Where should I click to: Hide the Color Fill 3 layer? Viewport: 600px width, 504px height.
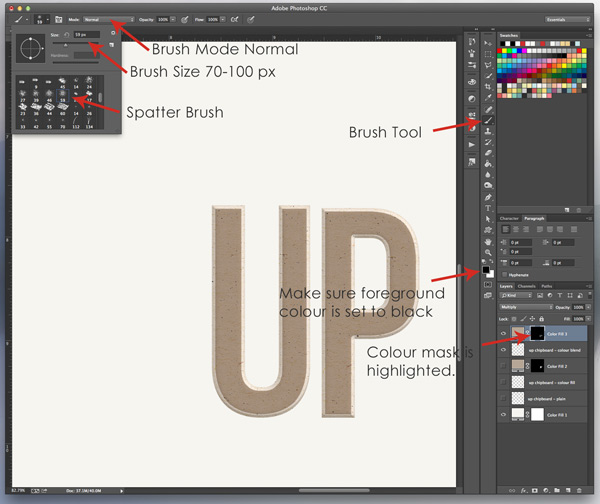tap(504, 334)
